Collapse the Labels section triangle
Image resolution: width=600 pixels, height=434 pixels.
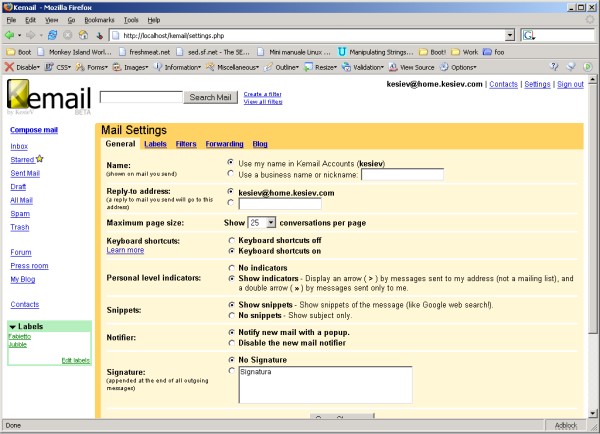coord(13,327)
